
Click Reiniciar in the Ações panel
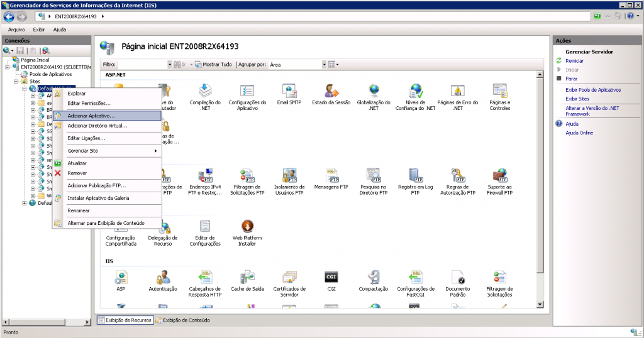(x=574, y=61)
